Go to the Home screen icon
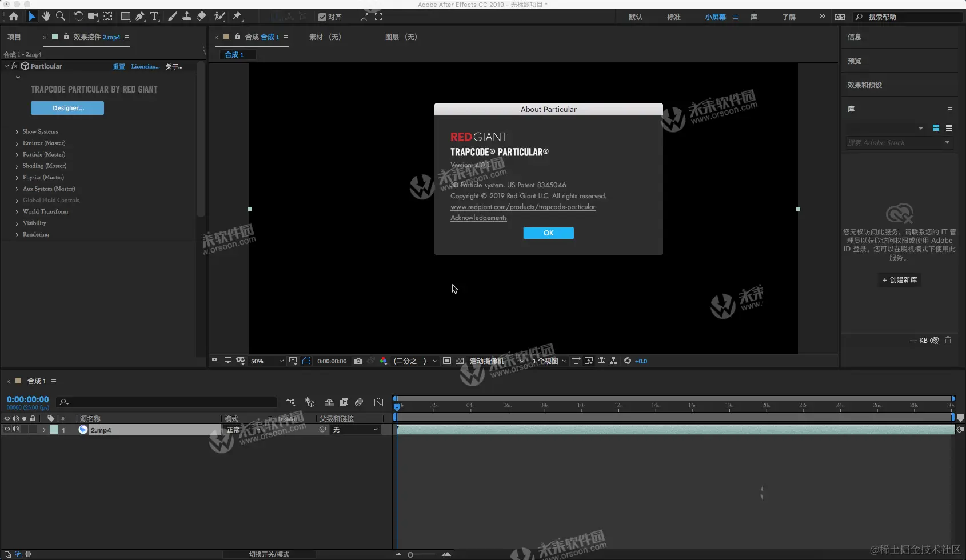 coord(14,17)
